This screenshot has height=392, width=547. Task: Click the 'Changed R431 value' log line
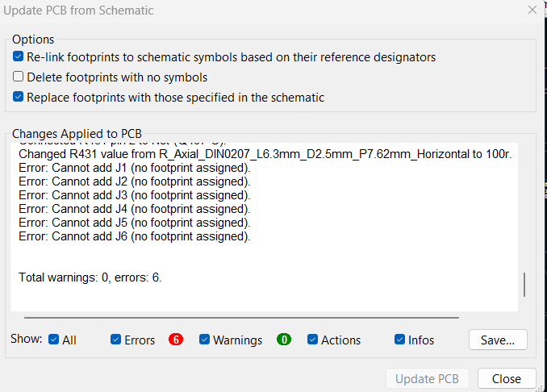click(265, 154)
